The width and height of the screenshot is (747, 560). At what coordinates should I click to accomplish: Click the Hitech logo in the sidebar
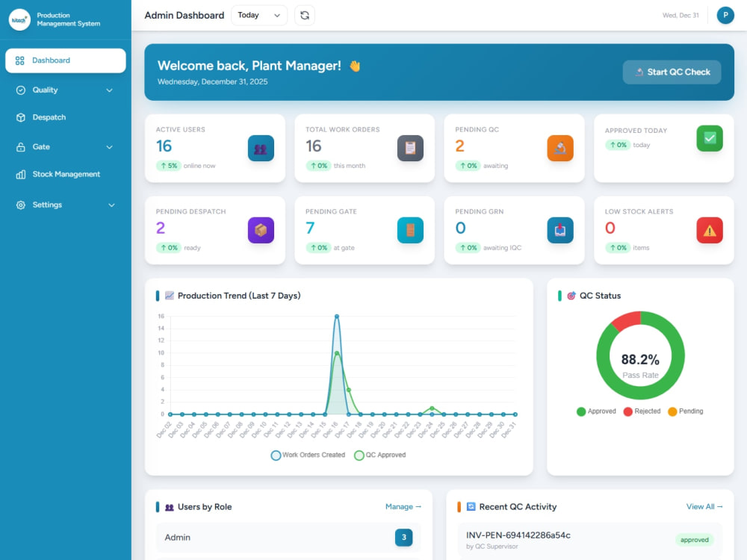[19, 19]
